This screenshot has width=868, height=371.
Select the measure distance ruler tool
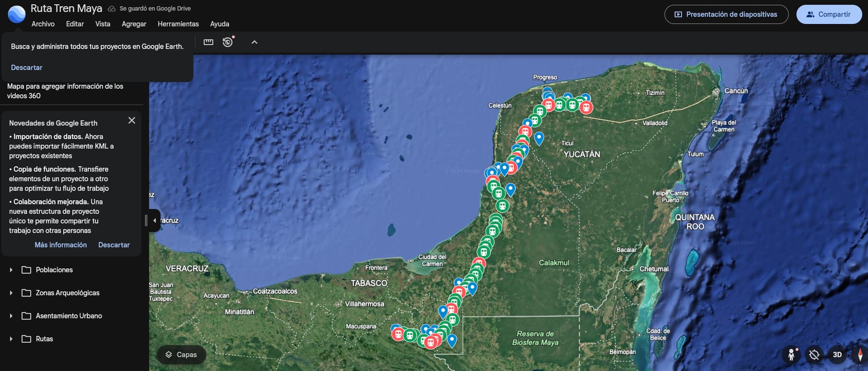click(208, 42)
